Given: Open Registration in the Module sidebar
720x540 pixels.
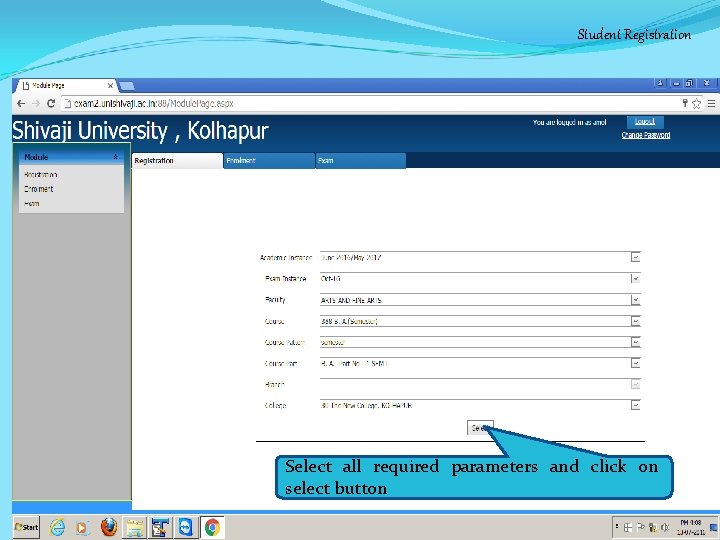Looking at the screenshot, I should [x=40, y=175].
